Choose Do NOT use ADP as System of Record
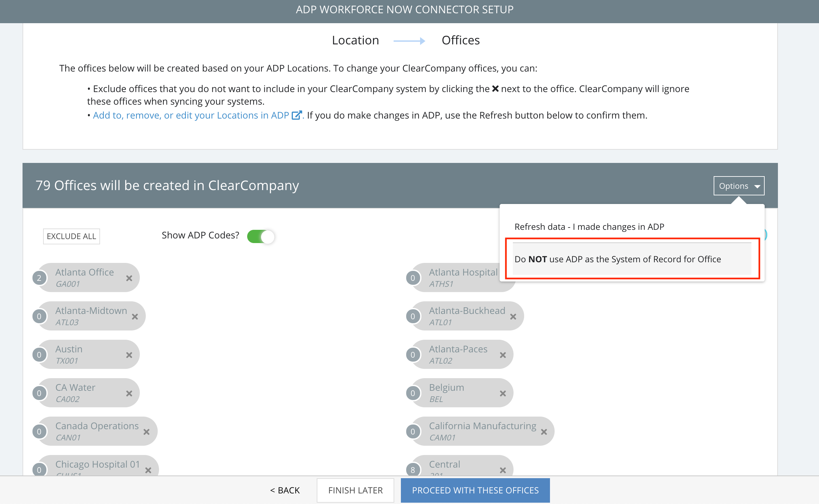This screenshot has width=819, height=504. pos(632,259)
